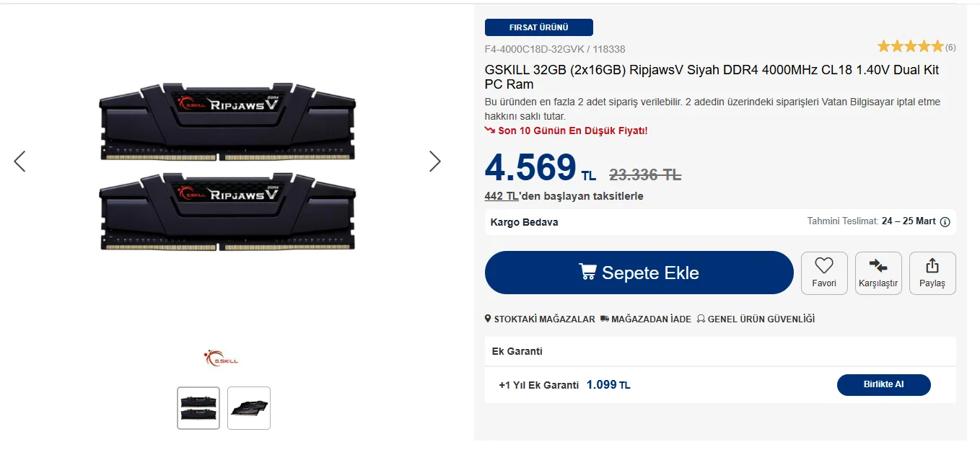Screen dimensions: 980x455
Task: Click the five-star rating
Action: 910,47
